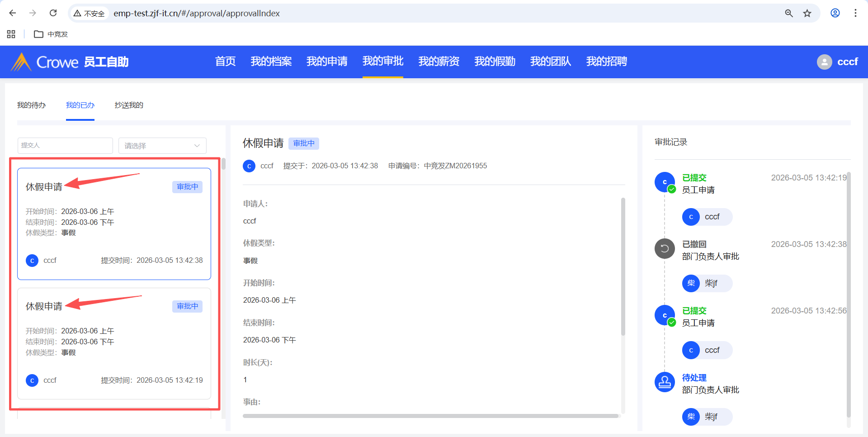Switch to the 抄送我的 tab
Viewport: 868px width, 437px height.
point(129,105)
